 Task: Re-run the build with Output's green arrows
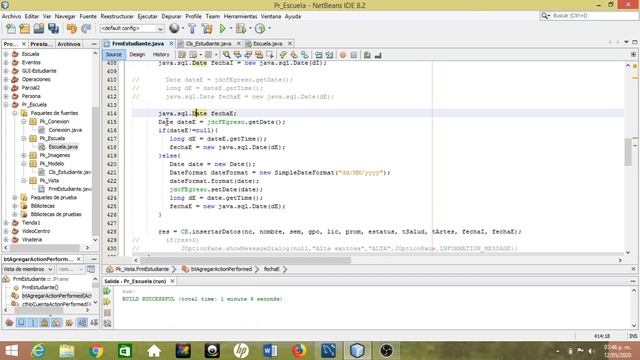coord(107,291)
